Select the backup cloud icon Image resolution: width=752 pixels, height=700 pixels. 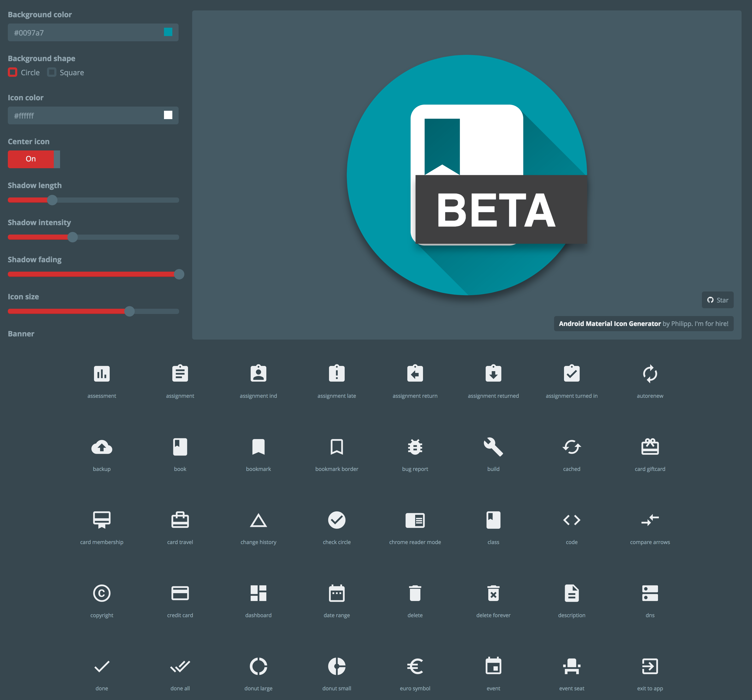click(x=101, y=447)
